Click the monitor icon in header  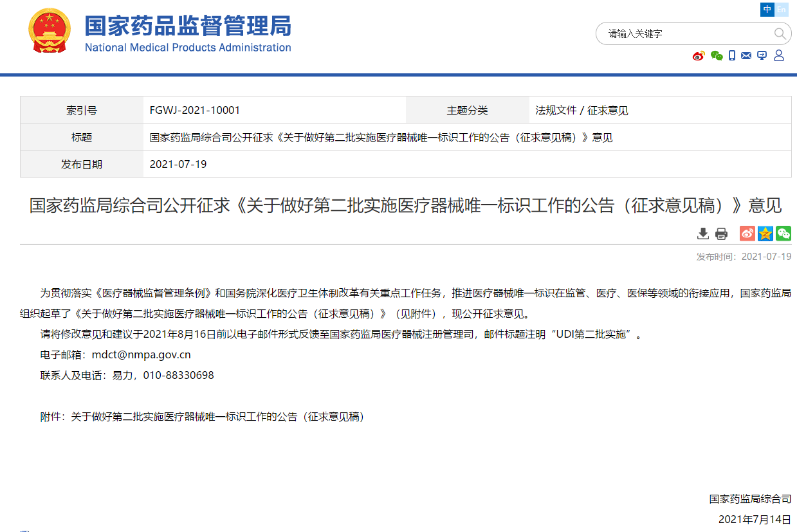pyautogui.click(x=762, y=56)
